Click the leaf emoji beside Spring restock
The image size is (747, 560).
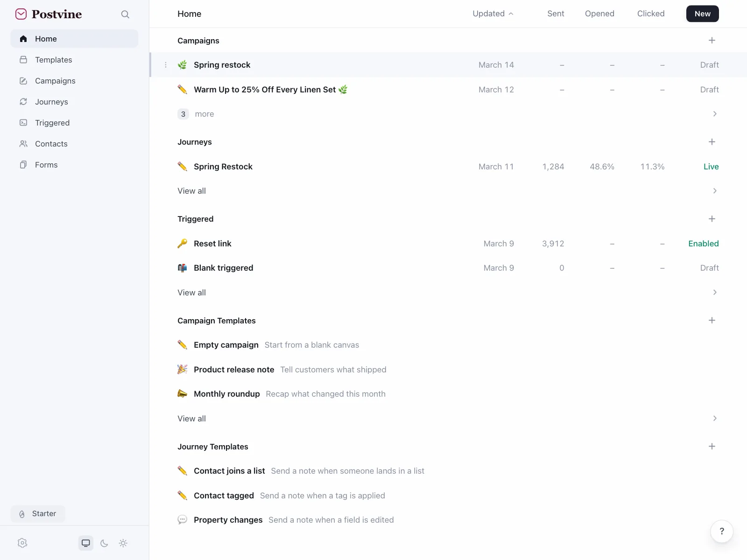[x=183, y=65]
